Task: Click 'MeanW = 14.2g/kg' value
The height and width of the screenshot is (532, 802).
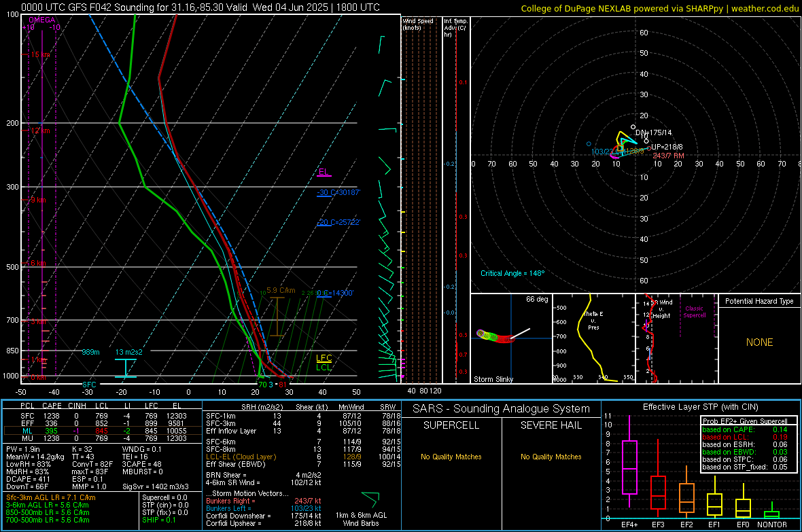Action: coord(35,457)
